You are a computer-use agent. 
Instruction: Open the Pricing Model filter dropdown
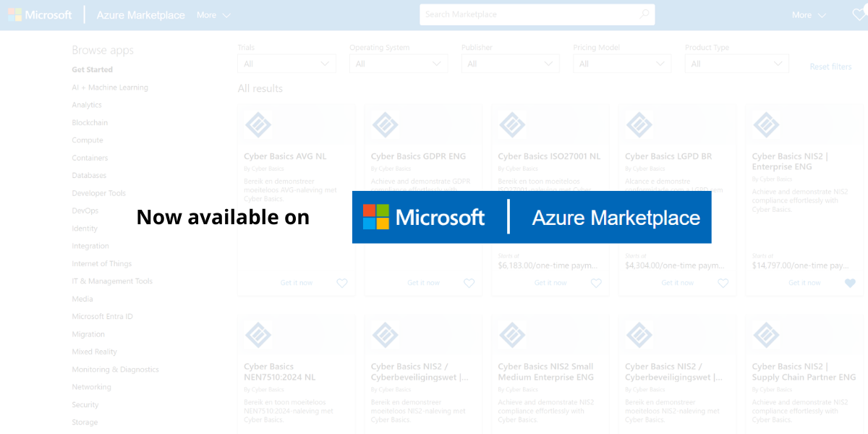coord(622,64)
